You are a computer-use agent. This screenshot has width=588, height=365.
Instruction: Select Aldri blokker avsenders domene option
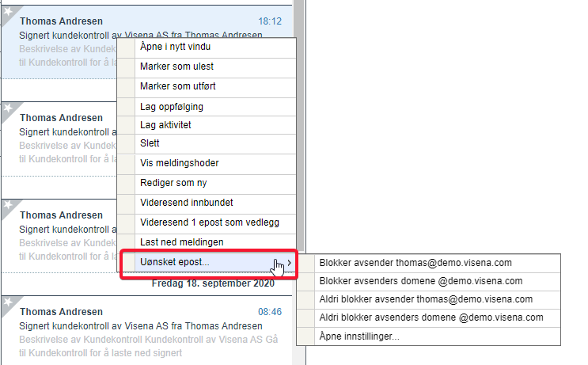pos(429,317)
